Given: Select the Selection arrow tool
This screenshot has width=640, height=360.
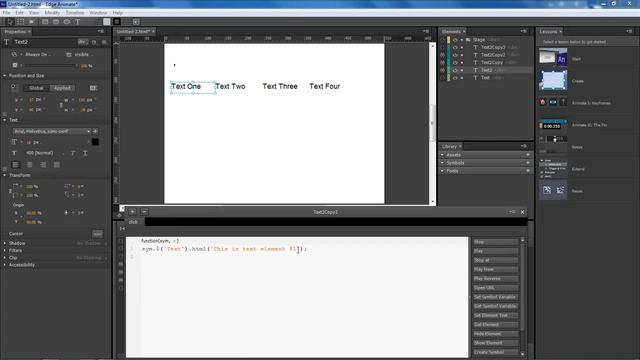Looking at the screenshot, I should click(x=10, y=22).
